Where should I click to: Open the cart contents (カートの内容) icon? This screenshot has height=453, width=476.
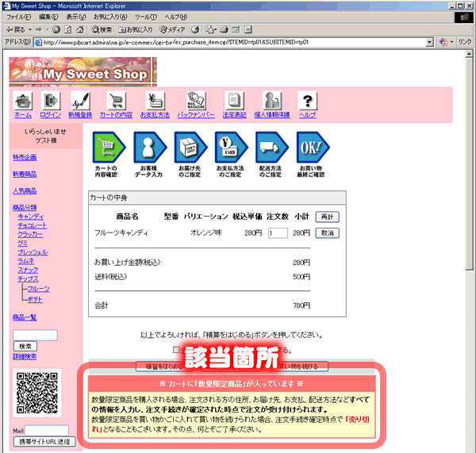pyautogui.click(x=117, y=101)
